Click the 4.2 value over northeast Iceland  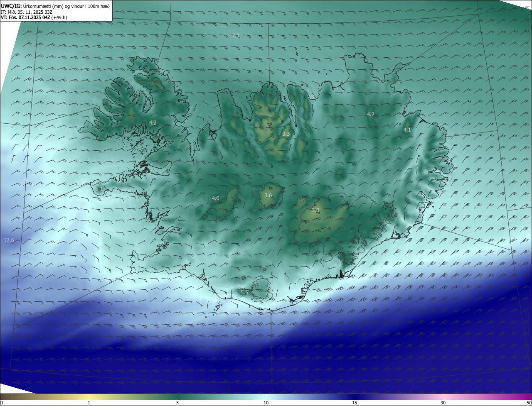click(x=370, y=114)
